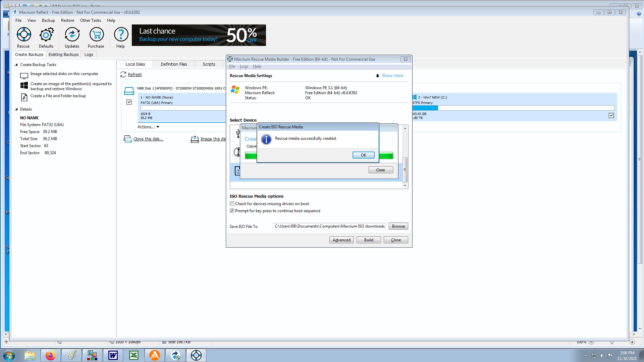Open the Help question-mark toolbar icon
The image size is (644, 362).
[121, 35]
